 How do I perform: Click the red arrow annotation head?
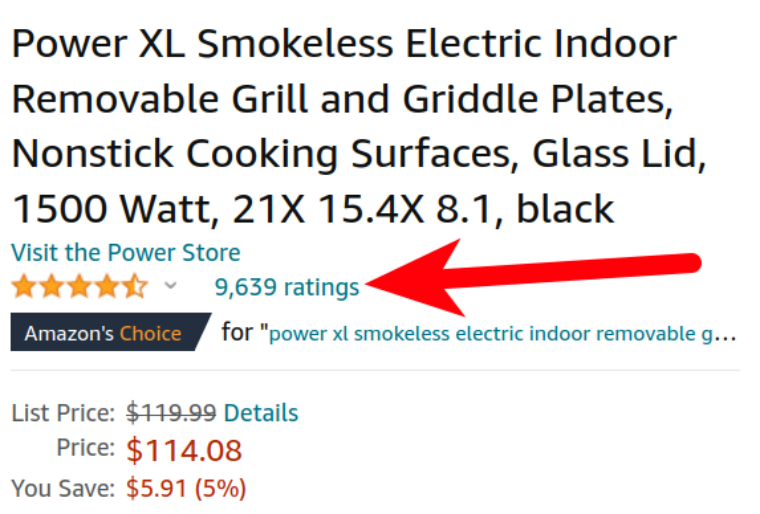414,279
